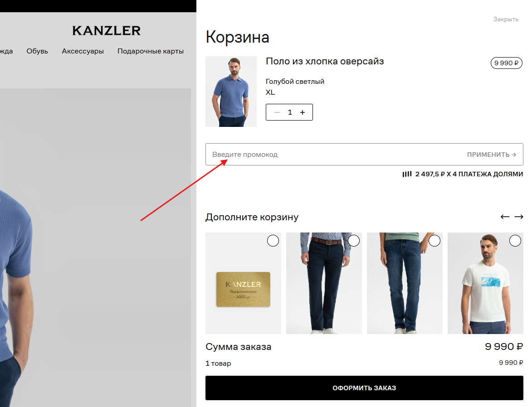The width and height of the screenshot is (532, 407).
Task: Open the Аксессуары menu item
Action: click(83, 51)
